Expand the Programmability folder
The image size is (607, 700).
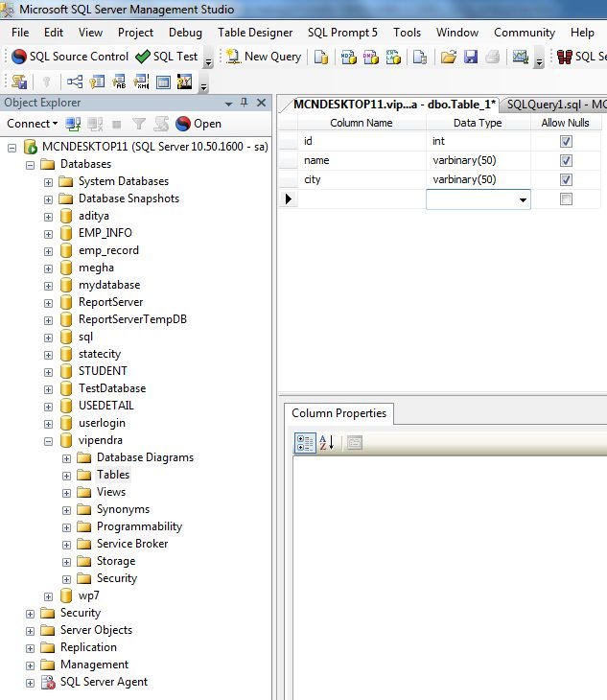[66, 527]
